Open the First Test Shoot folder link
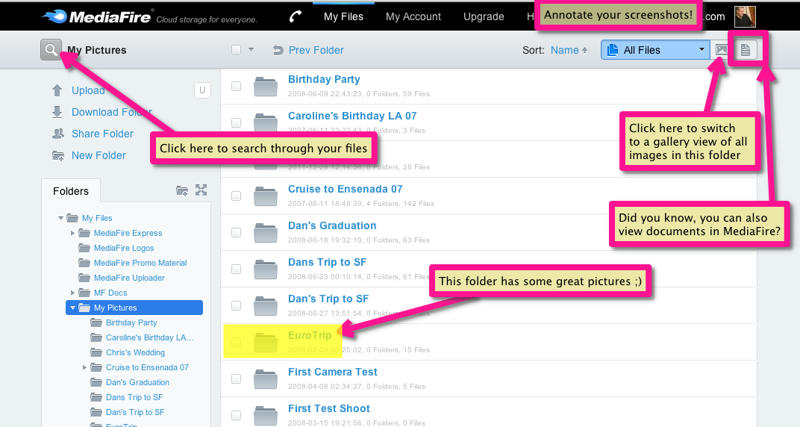This screenshot has width=800, height=427. 329,408
